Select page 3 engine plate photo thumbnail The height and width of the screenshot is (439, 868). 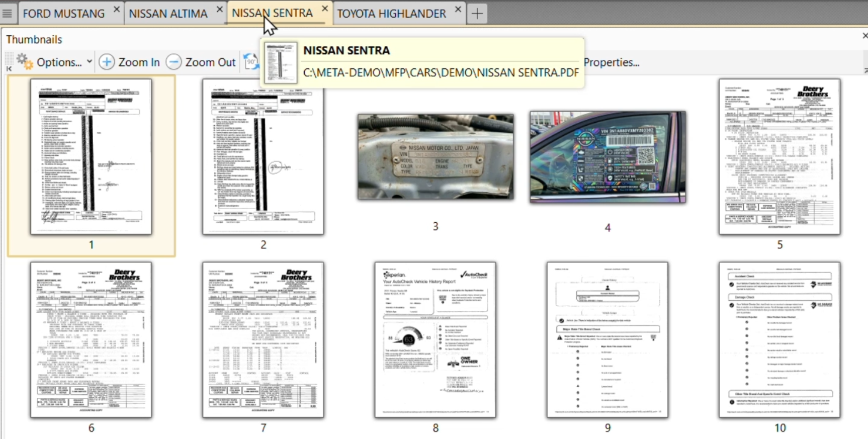coord(436,156)
